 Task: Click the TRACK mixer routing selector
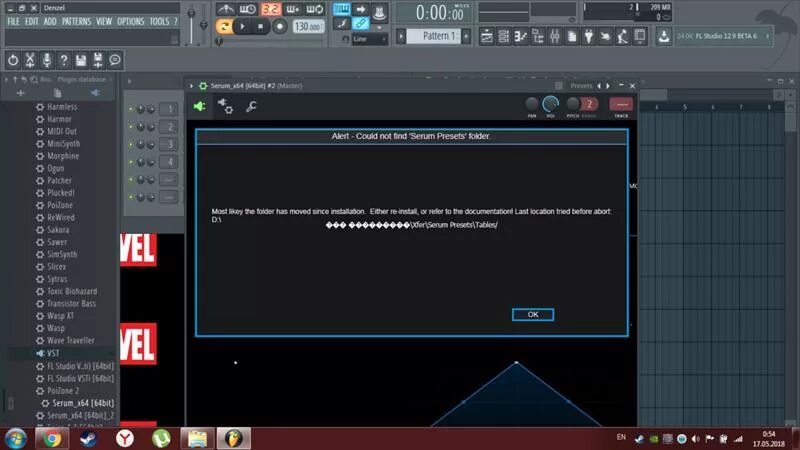click(621, 104)
